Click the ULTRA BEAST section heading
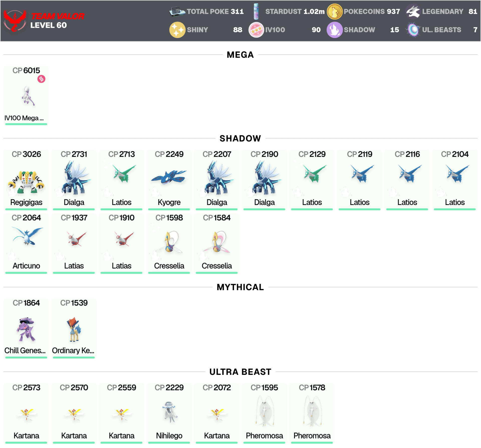The width and height of the screenshot is (481, 448). tap(240, 372)
